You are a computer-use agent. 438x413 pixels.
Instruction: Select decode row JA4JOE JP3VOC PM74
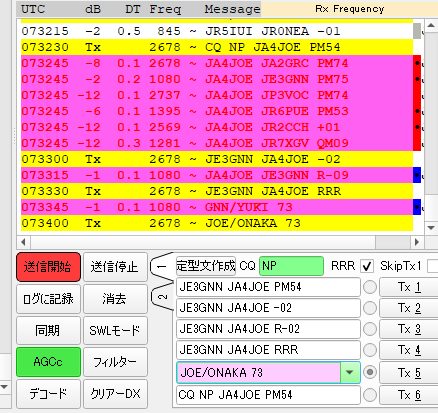click(x=217, y=95)
